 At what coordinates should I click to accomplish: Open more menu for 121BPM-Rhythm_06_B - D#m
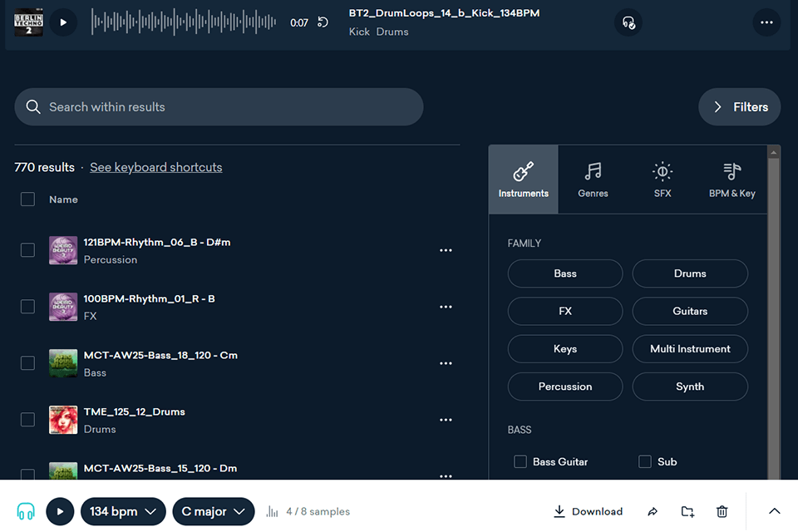[x=446, y=250]
